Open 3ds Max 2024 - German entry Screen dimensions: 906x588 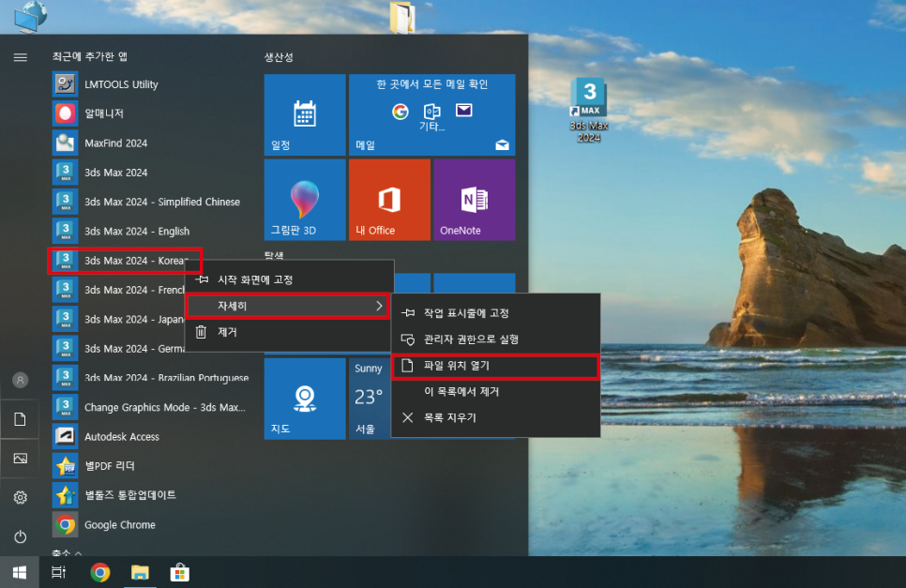pos(118,348)
